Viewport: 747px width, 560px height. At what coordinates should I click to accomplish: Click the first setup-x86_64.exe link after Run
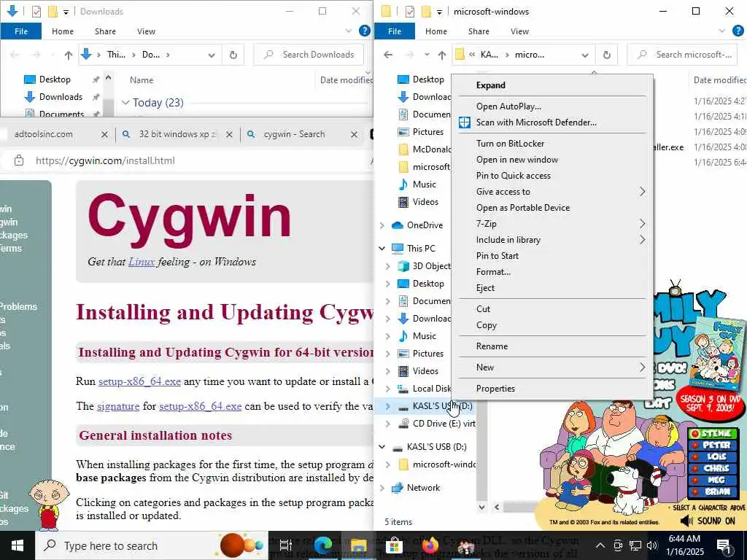pos(139,381)
